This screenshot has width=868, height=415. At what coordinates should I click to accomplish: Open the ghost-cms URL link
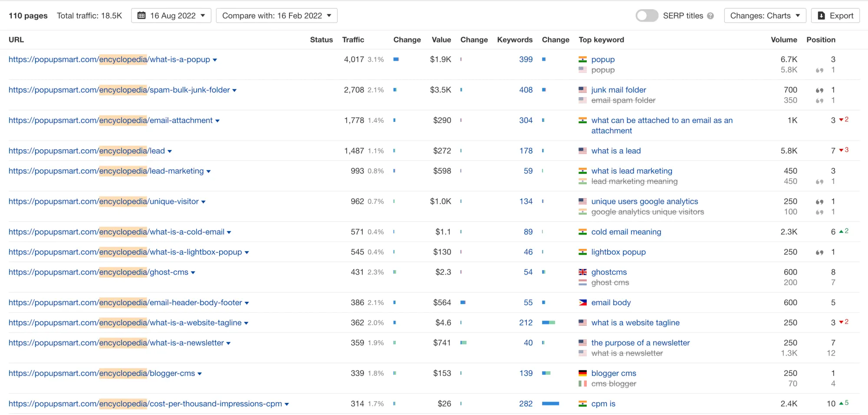(x=99, y=272)
